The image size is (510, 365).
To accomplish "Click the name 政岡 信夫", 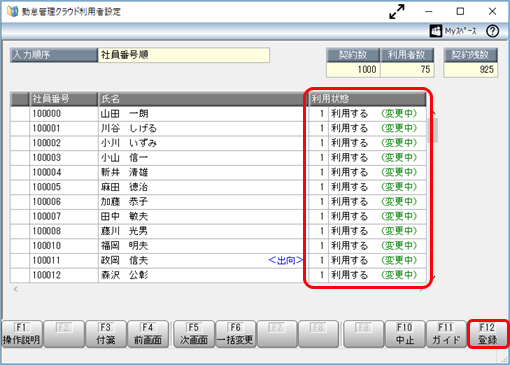I will (x=124, y=260).
